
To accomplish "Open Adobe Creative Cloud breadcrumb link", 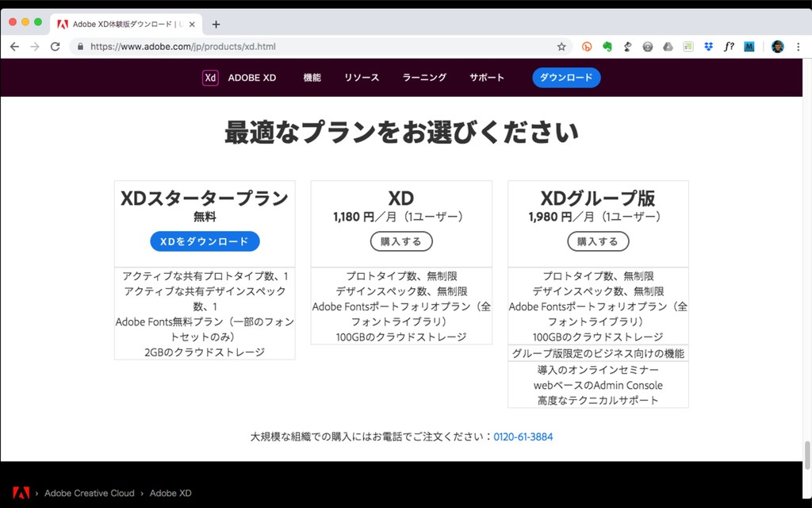I will (x=89, y=493).
